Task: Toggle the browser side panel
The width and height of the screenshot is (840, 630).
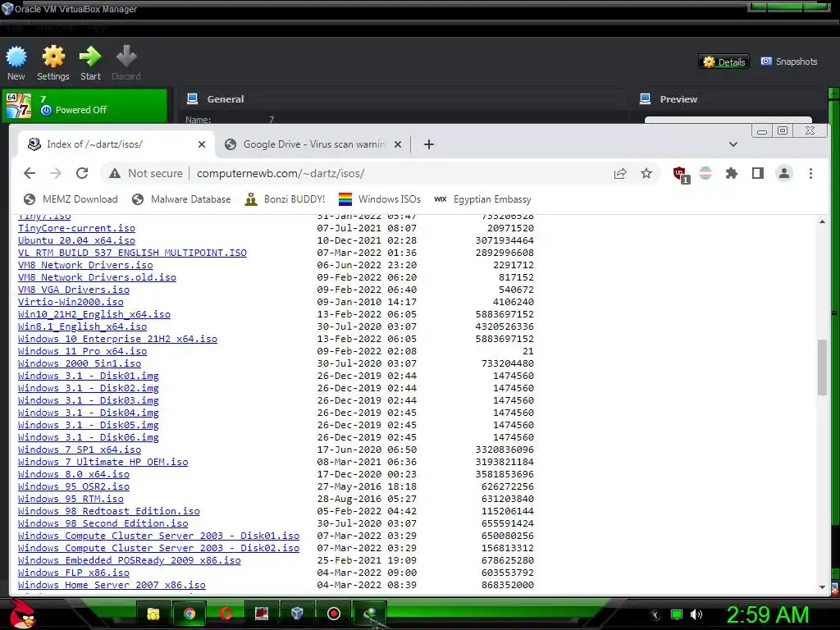Action: pyautogui.click(x=757, y=173)
